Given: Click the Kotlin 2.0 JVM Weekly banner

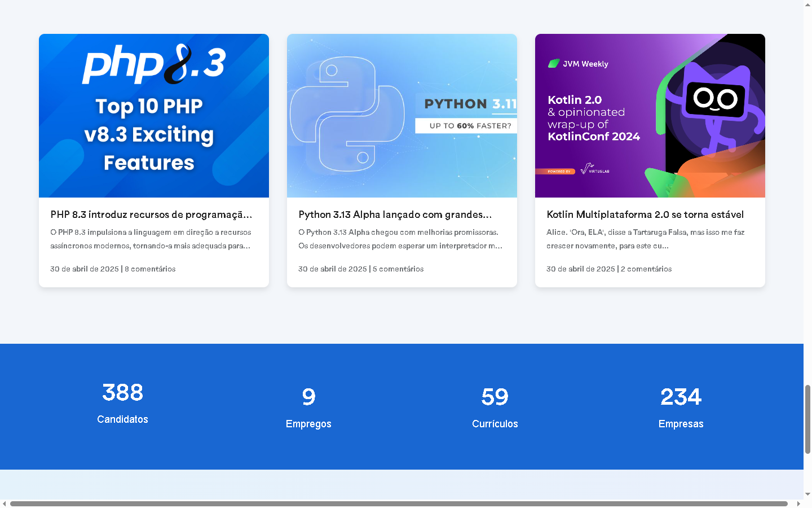Looking at the screenshot, I should pos(650,116).
